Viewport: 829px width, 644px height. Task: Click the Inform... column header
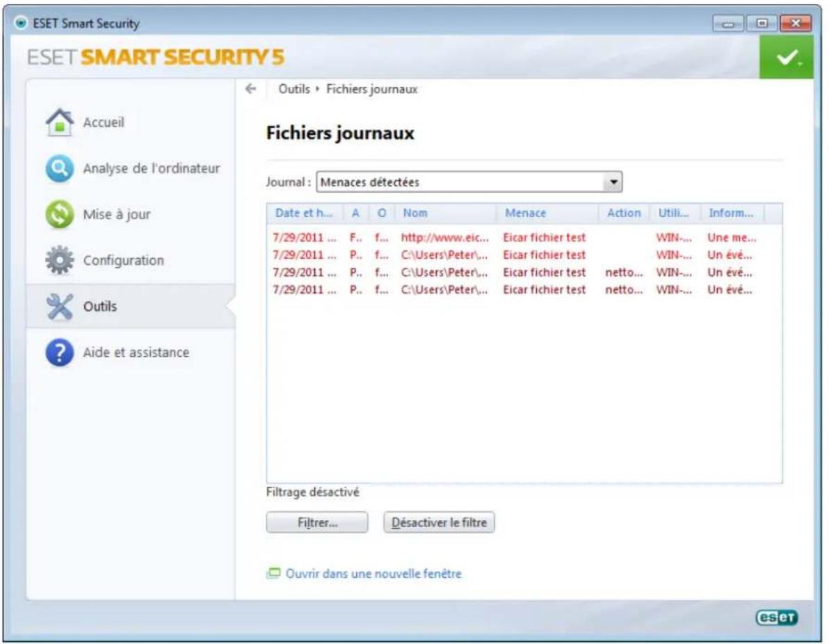732,213
